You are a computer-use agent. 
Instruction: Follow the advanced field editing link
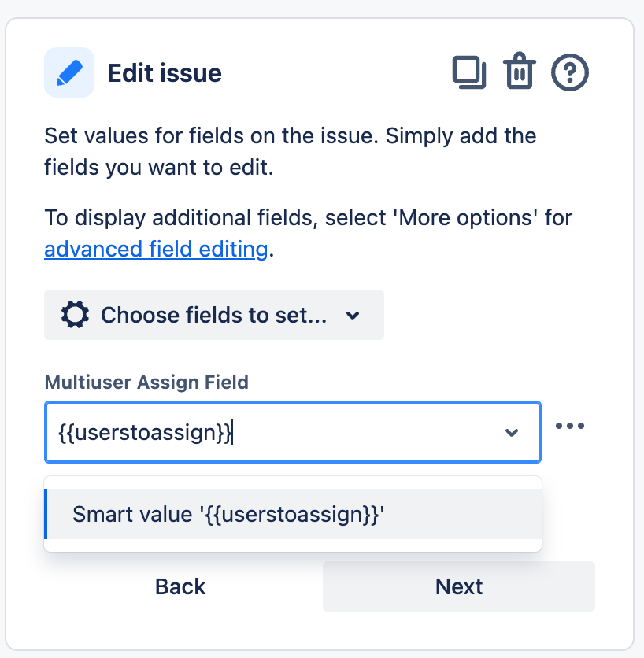[156, 250]
